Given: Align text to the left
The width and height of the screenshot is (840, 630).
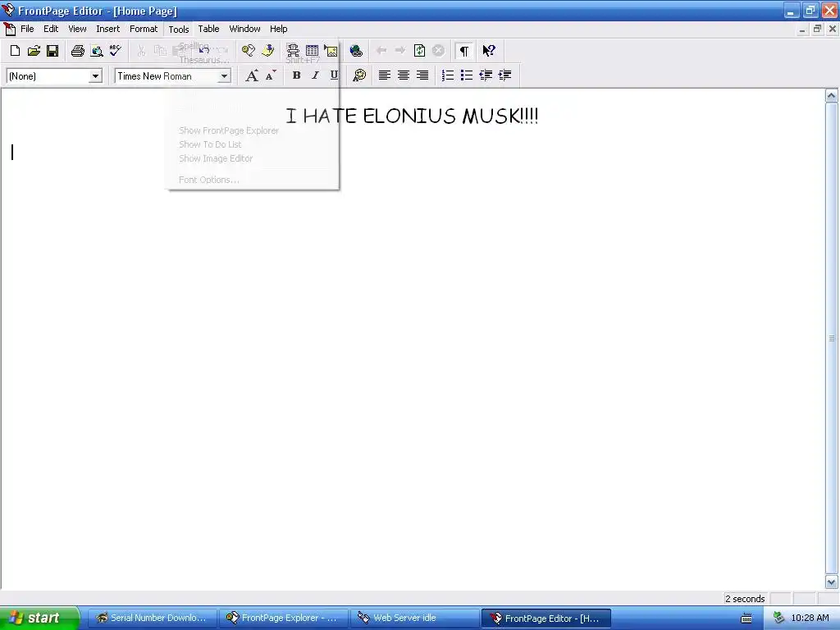Looking at the screenshot, I should tap(384, 75).
